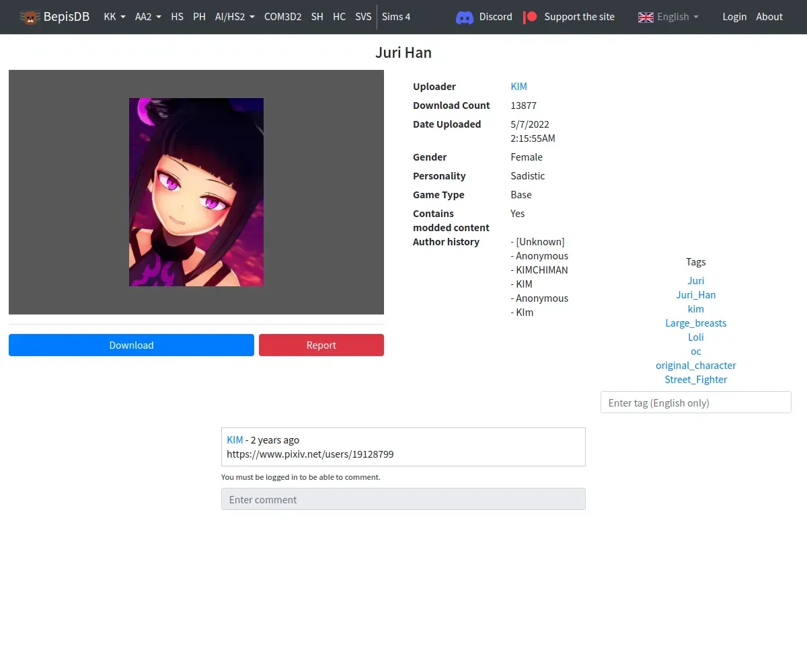Image resolution: width=807 pixels, height=672 pixels.
Task: Open the SH section
Action: (x=317, y=17)
